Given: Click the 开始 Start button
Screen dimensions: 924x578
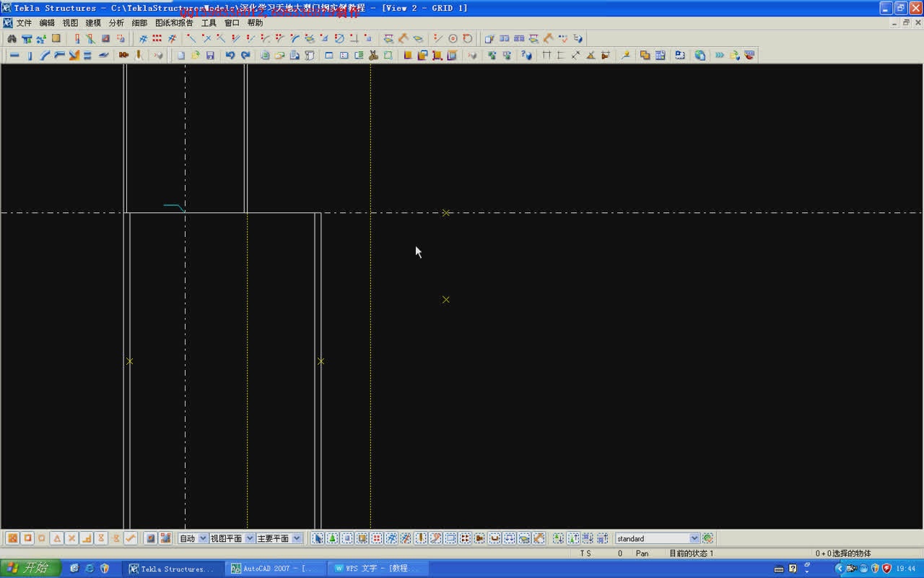Looking at the screenshot, I should [29, 569].
